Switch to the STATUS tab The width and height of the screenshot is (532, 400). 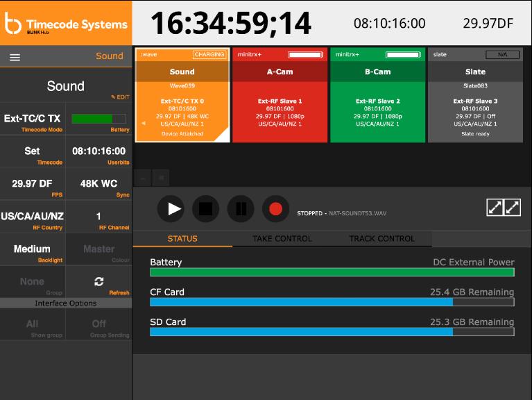182,239
